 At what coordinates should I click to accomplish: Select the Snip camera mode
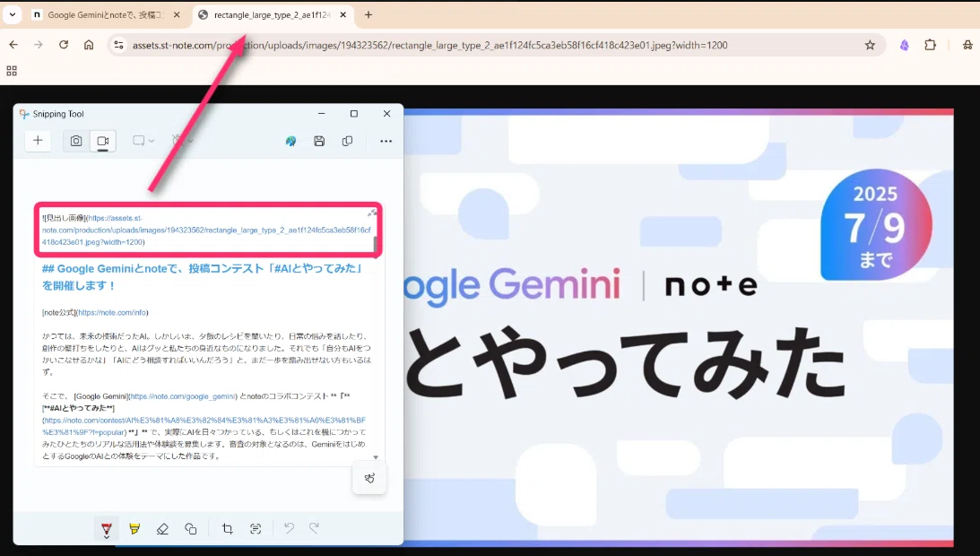click(x=76, y=141)
